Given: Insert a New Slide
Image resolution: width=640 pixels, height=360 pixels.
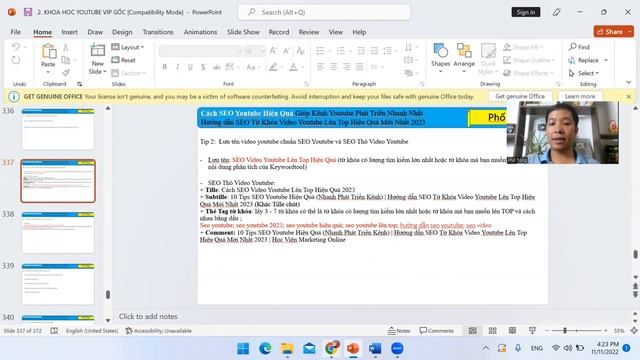Looking at the screenshot, I should [98, 59].
